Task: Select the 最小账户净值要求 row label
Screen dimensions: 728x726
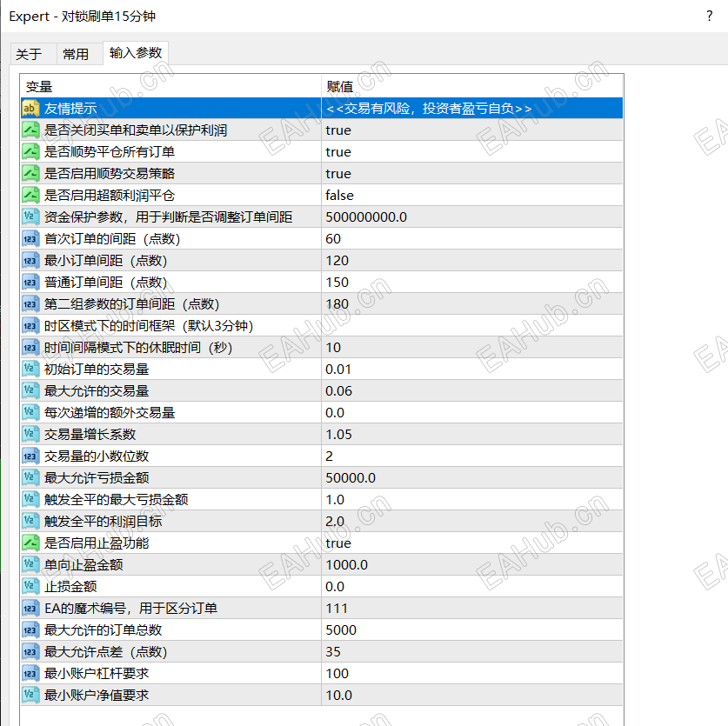Action: [97, 696]
